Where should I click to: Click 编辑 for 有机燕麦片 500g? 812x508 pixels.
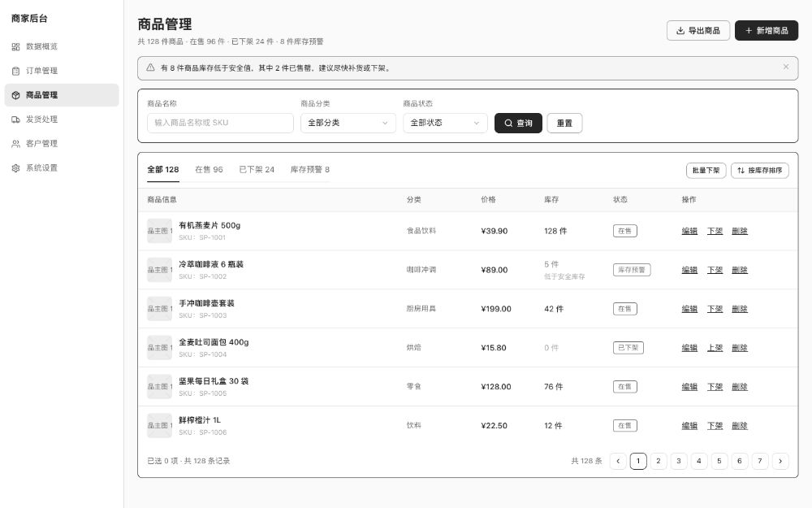689,231
